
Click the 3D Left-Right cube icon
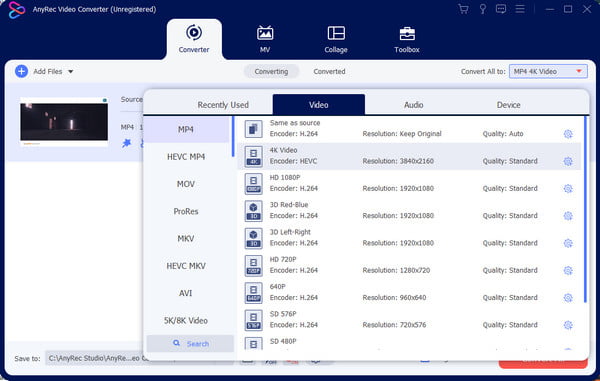[x=253, y=238]
